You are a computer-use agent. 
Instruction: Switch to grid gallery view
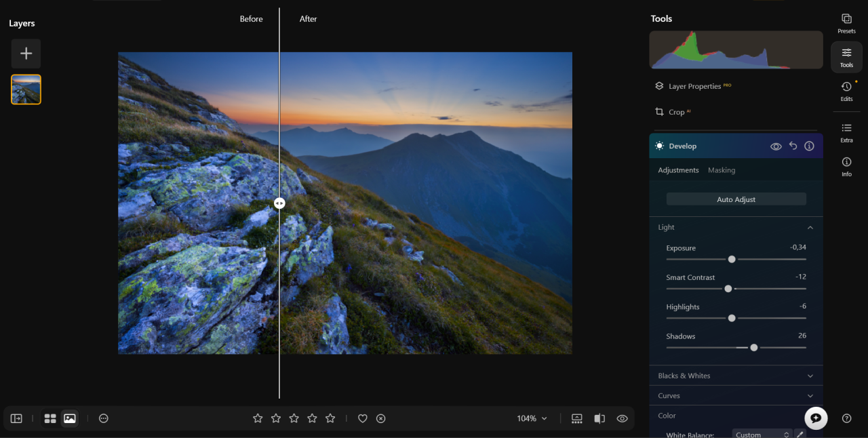pyautogui.click(x=50, y=418)
